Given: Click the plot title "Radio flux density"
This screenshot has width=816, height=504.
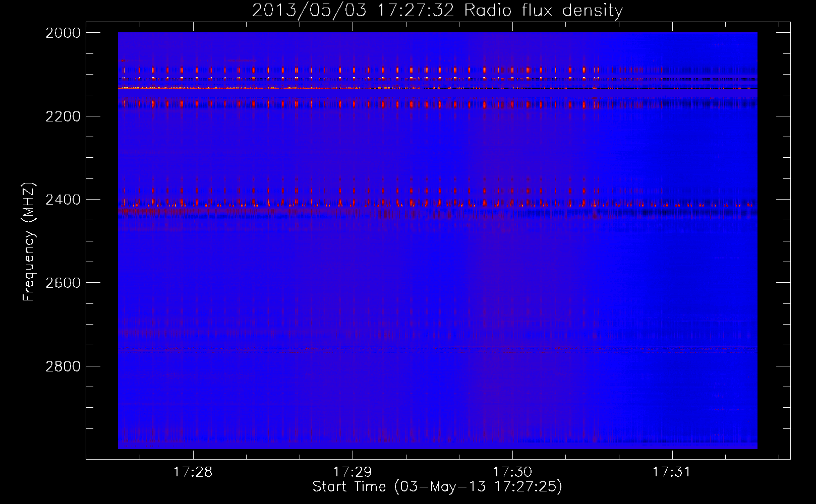Looking at the screenshot, I should (x=543, y=11).
